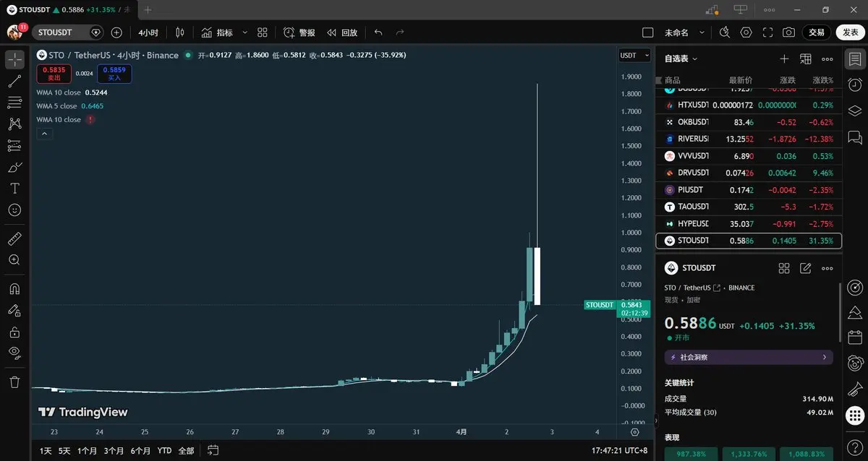868x461 pixels.
Task: Open the emoji icons tool
Action: click(14, 210)
